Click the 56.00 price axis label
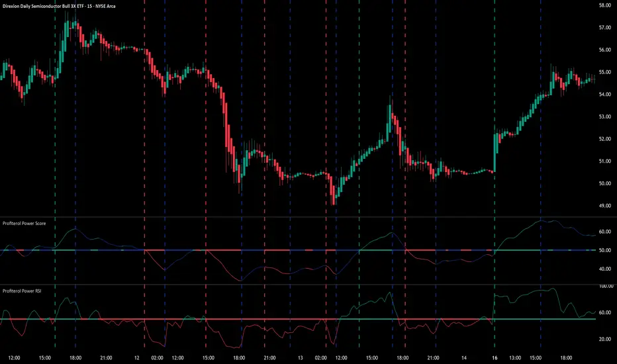This screenshot has width=617, height=364. point(604,50)
